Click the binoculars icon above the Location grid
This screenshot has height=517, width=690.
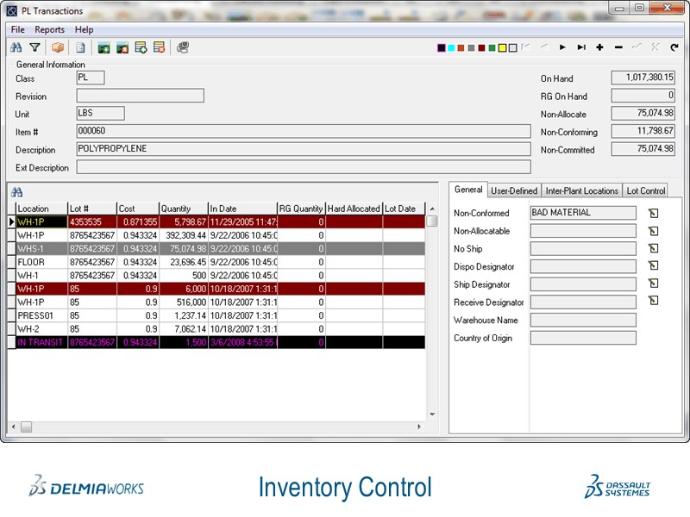16,191
